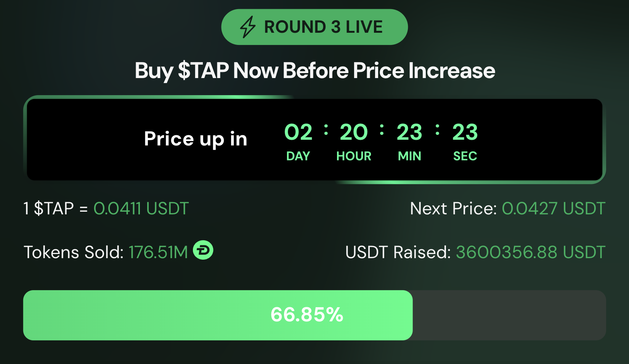This screenshot has height=364, width=629.
Task: Click the Price up in label
Action: [196, 139]
